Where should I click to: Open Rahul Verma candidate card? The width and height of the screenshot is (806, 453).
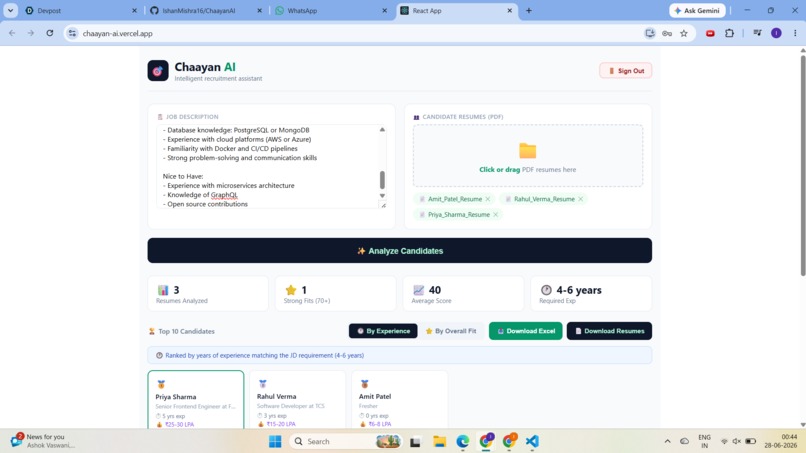coord(298,400)
